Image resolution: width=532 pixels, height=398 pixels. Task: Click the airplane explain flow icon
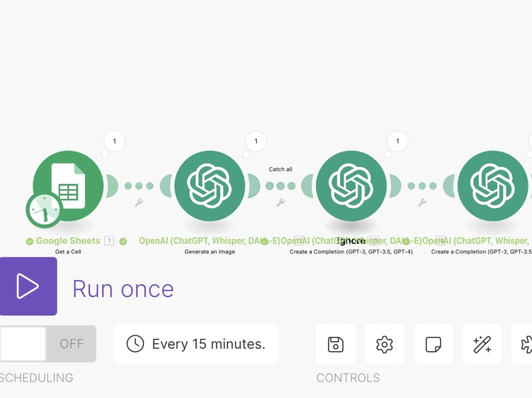click(522, 344)
